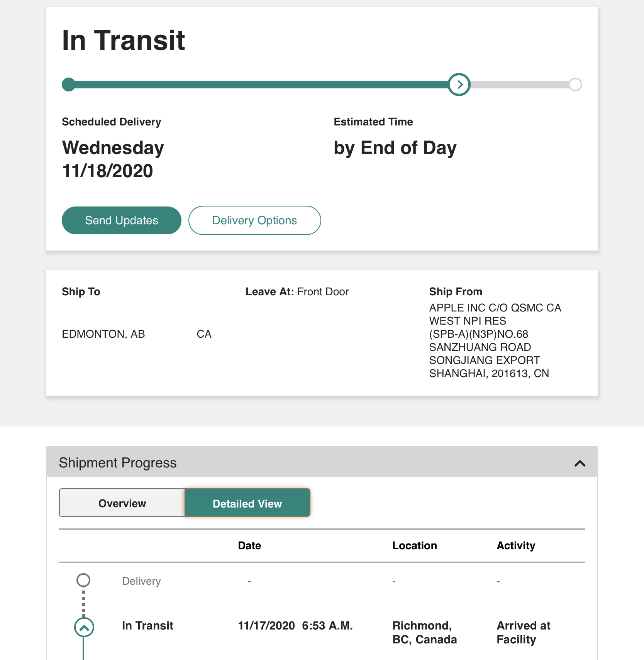Click the Delivery row label
Image resolution: width=644 pixels, height=660 pixels.
point(141,581)
